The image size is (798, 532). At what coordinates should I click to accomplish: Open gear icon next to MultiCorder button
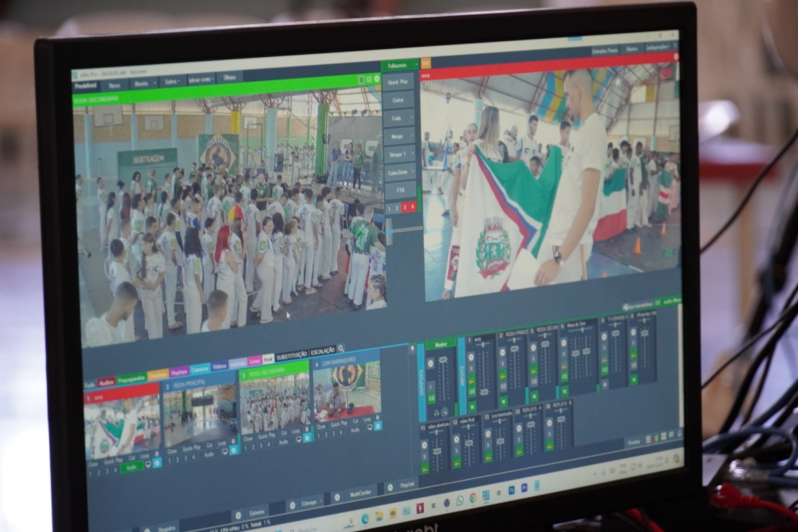pyautogui.click(x=337, y=497)
